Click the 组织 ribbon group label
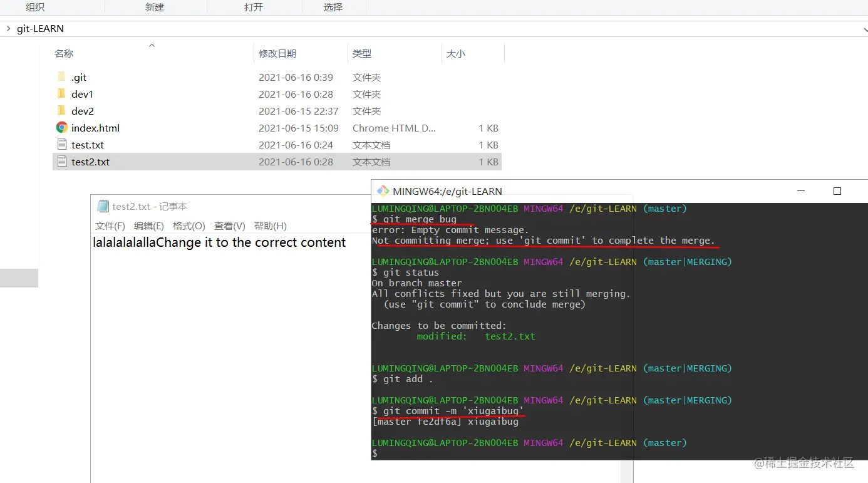Image resolution: width=868 pixels, height=483 pixels. (34, 7)
